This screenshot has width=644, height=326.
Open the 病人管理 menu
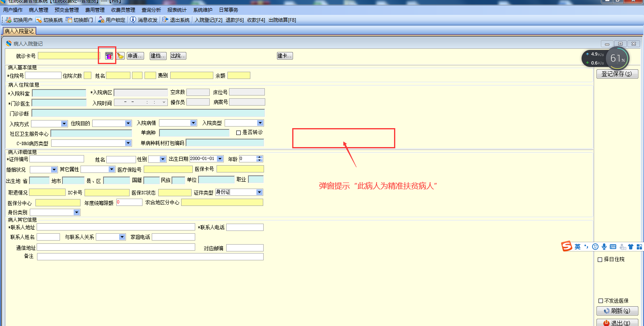pyautogui.click(x=39, y=10)
